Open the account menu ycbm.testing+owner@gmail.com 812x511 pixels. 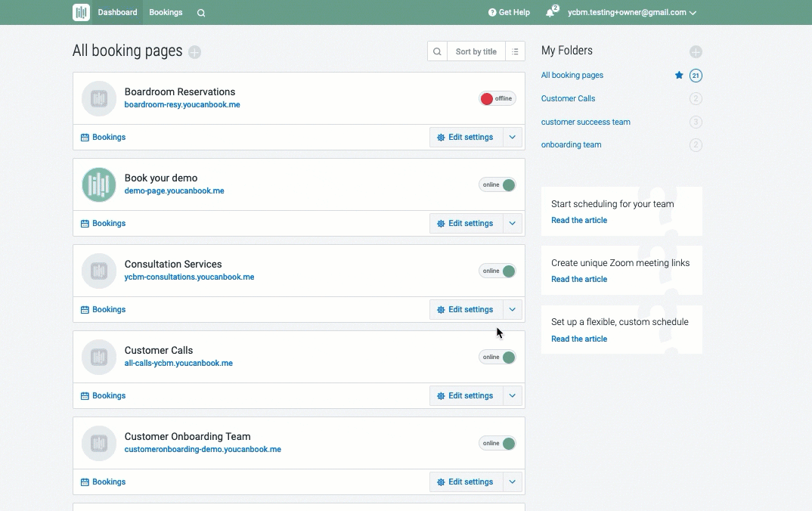pyautogui.click(x=632, y=12)
